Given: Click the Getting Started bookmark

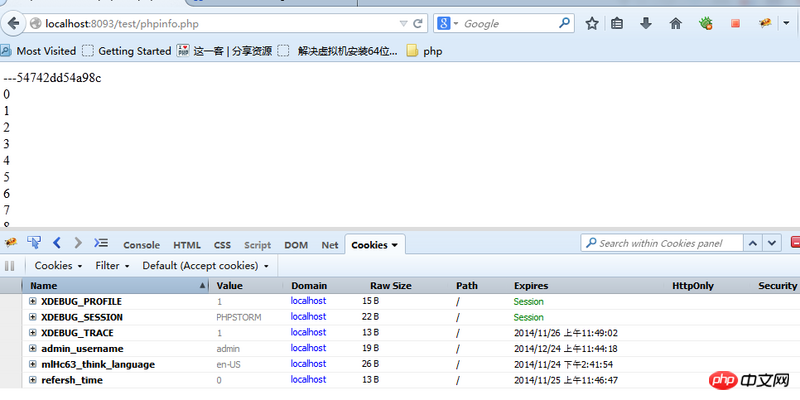Looking at the screenshot, I should pyautogui.click(x=127, y=51).
